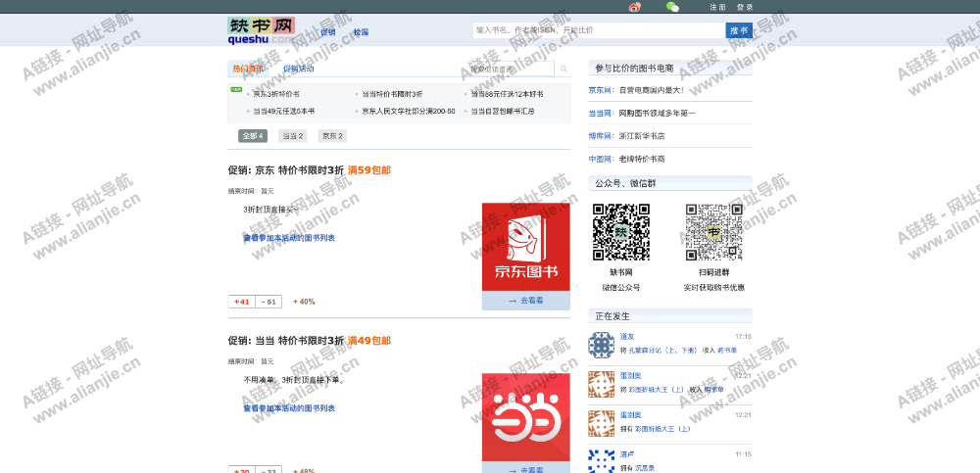
Task: Open the 京东 特价书限时3折 promotion title
Action: point(310,170)
